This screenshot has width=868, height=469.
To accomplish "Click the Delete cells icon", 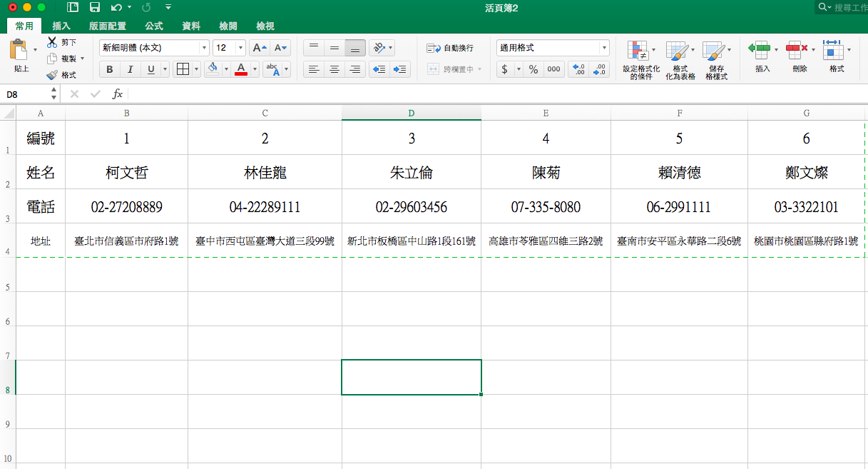I will pyautogui.click(x=796, y=49).
